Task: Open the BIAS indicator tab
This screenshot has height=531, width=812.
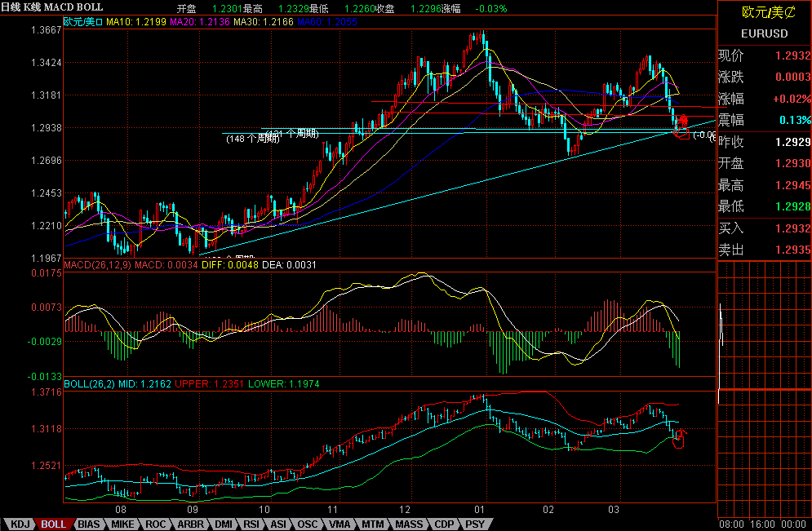Action: point(89,524)
